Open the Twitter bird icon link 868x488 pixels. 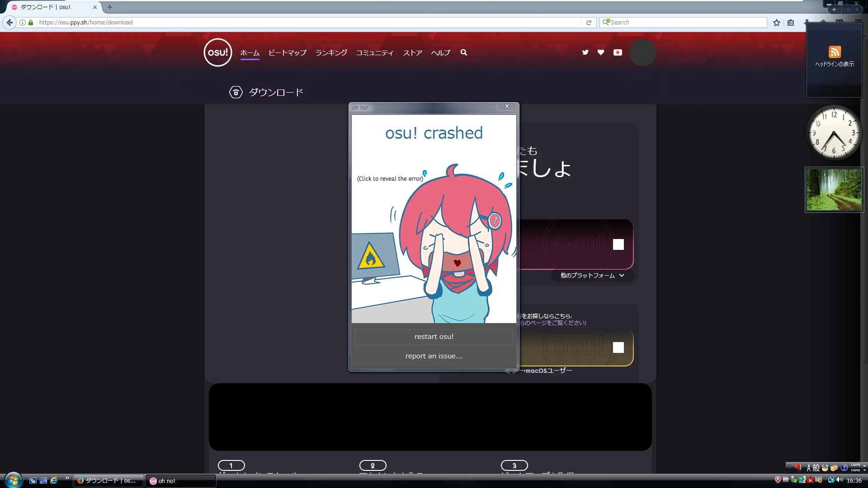click(585, 52)
